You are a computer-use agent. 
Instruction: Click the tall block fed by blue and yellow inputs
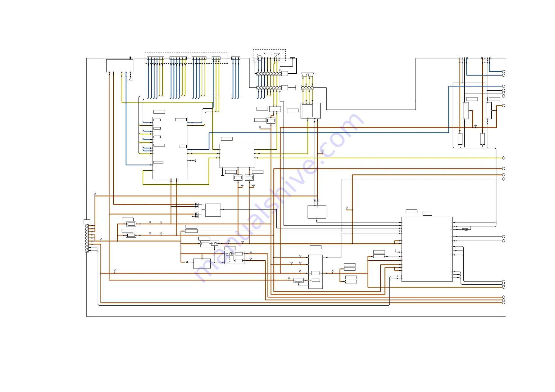tap(170, 148)
